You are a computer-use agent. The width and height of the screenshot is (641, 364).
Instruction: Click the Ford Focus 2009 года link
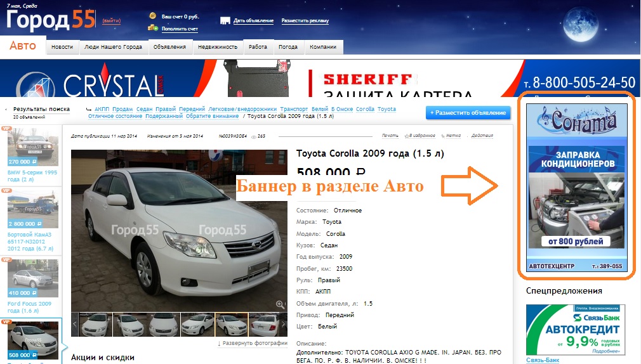[x=29, y=307]
